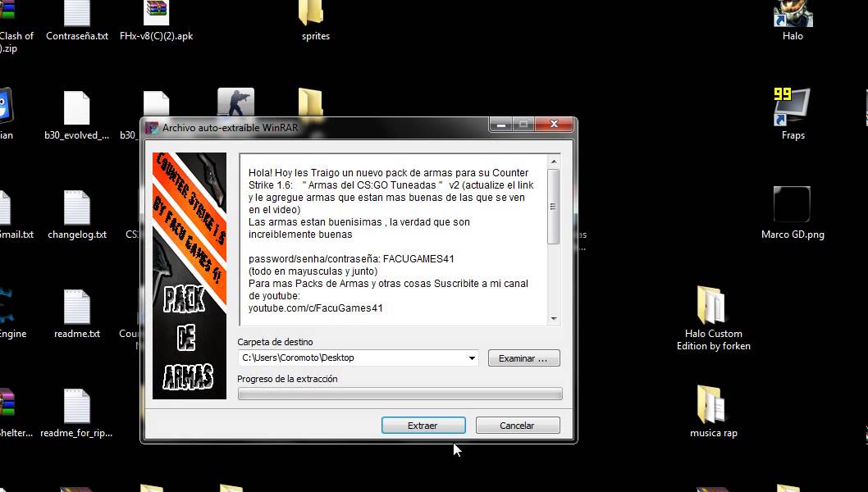868x492 pixels.
Task: Click the Pack de Armas banner image
Action: pyautogui.click(x=190, y=276)
